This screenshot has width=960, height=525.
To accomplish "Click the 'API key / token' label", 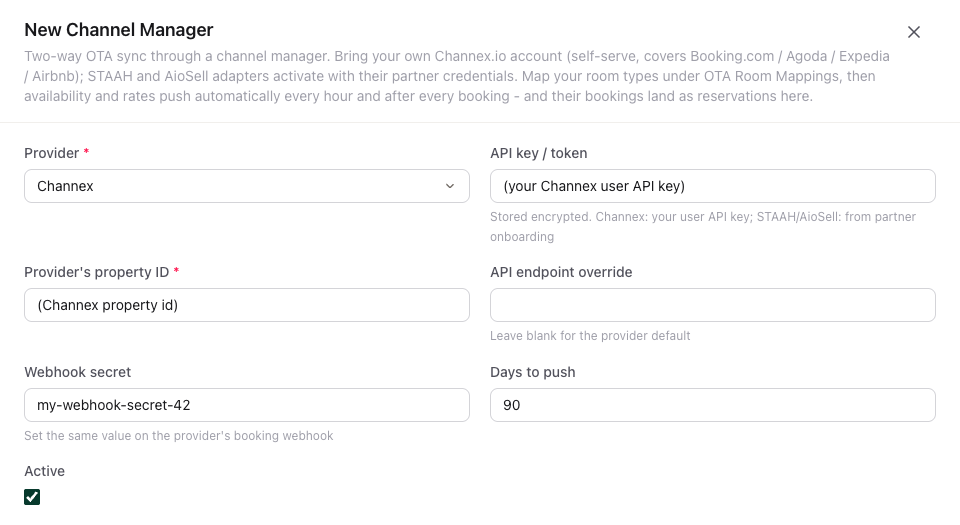I will [x=539, y=153].
